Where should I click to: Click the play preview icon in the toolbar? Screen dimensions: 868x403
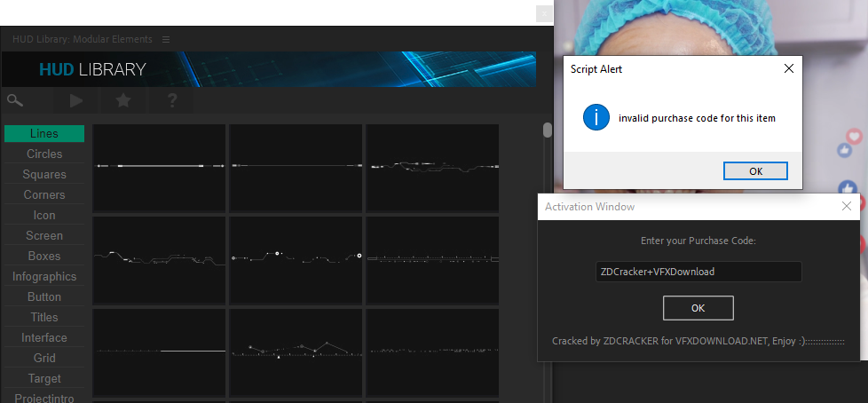pos(76,100)
